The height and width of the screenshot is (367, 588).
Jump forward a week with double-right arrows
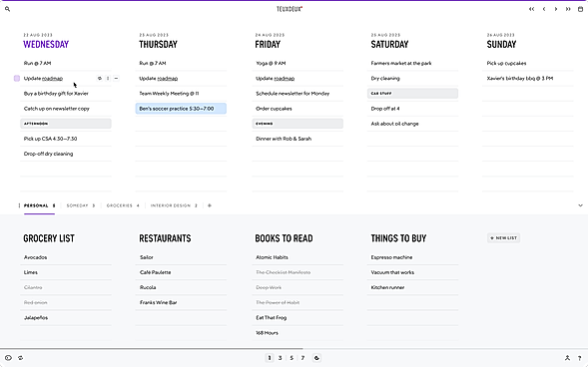point(568,9)
